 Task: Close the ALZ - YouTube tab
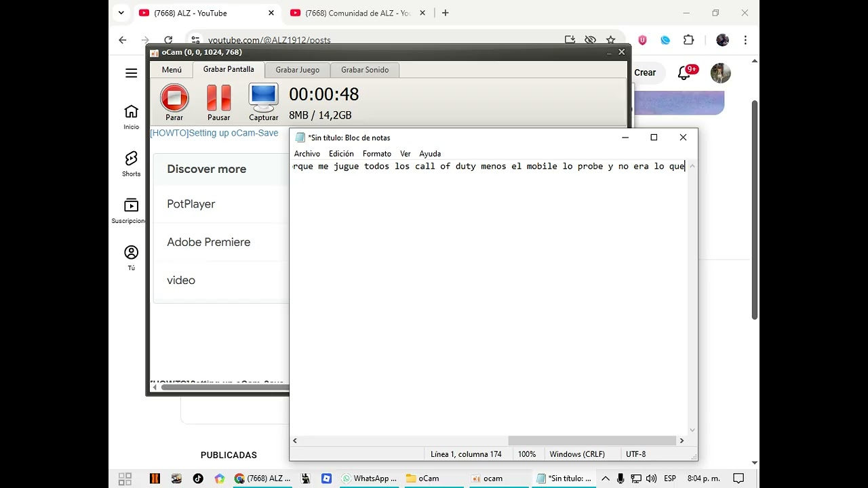271,13
